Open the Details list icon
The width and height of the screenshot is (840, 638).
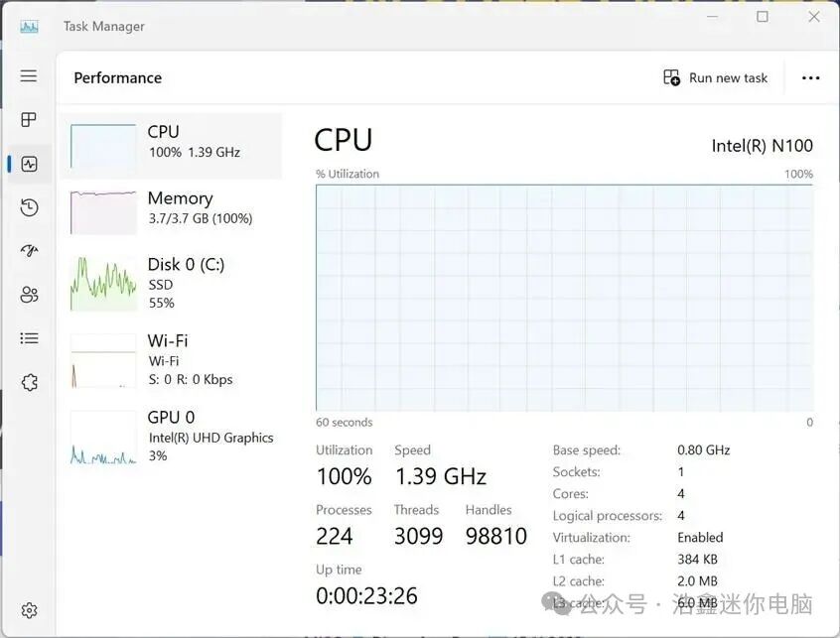pyautogui.click(x=29, y=338)
